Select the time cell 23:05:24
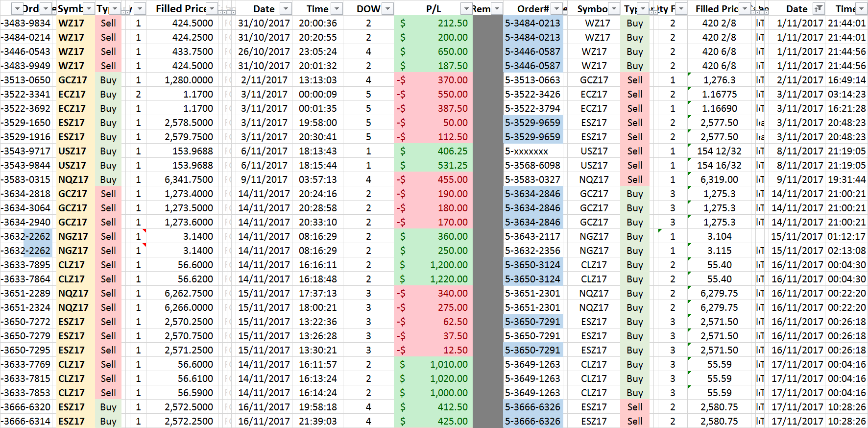 (318, 51)
